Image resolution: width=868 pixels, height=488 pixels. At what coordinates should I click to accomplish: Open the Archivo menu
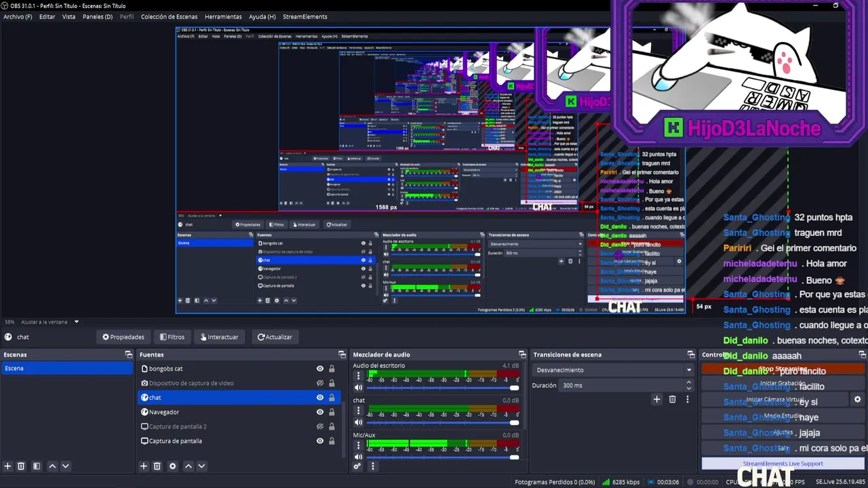pyautogui.click(x=18, y=16)
